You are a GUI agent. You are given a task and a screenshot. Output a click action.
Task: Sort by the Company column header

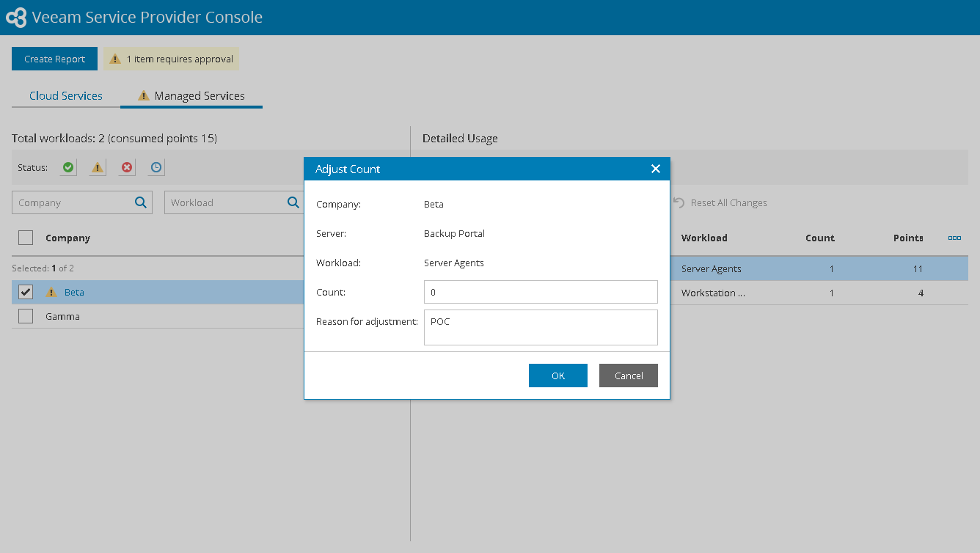[x=67, y=238]
